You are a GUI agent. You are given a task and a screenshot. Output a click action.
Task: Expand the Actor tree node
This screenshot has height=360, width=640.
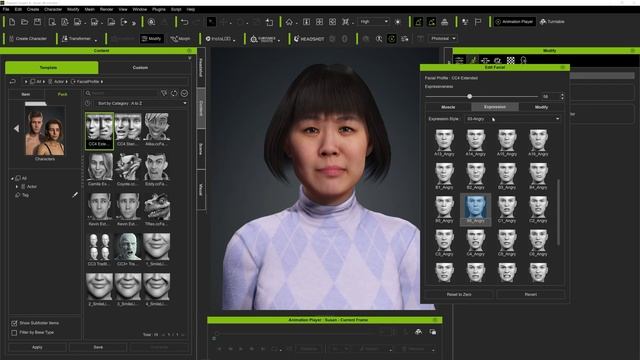click(17, 187)
